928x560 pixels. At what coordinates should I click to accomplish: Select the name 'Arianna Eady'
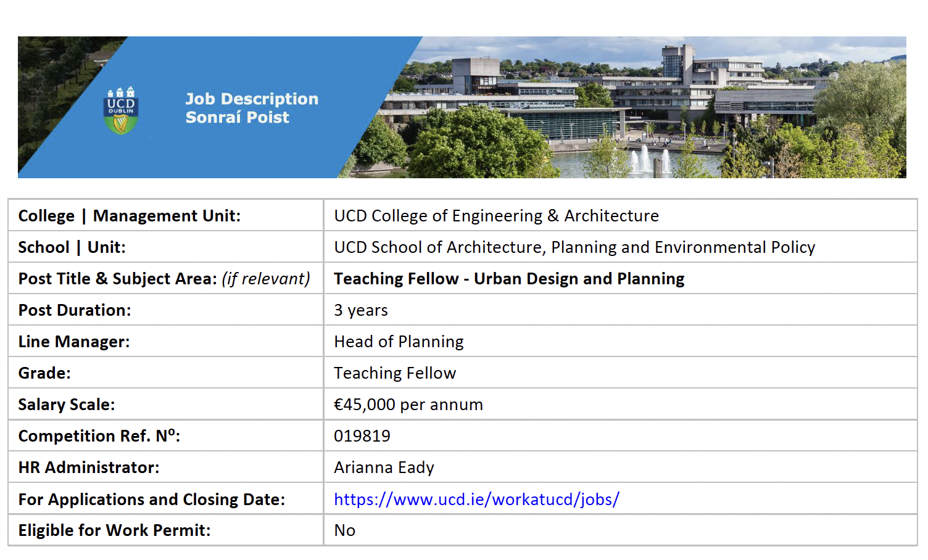(x=384, y=467)
